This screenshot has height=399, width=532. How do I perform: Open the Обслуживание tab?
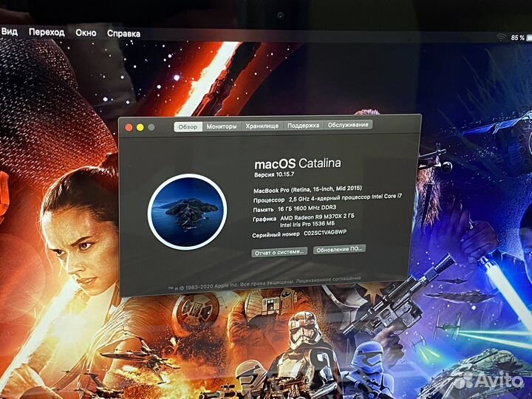(348, 125)
